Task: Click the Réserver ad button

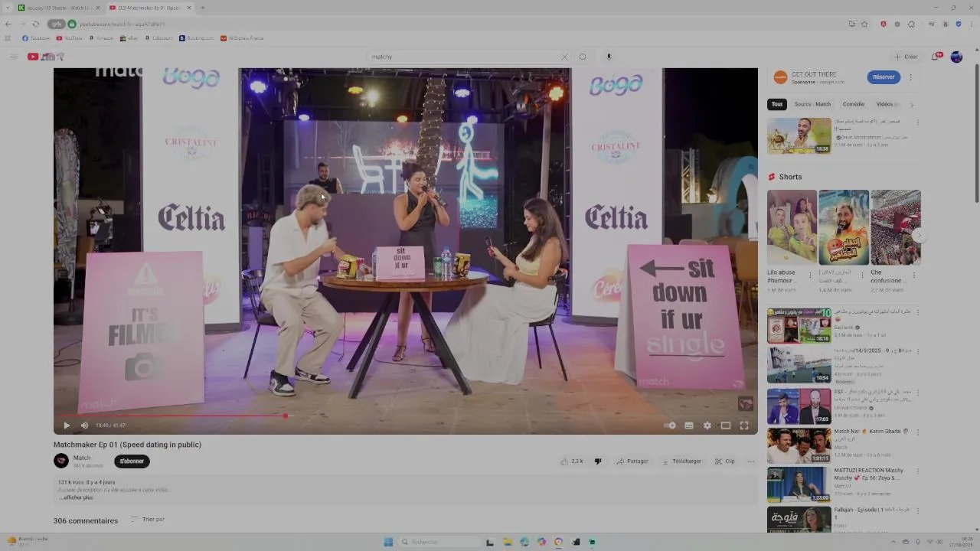Action: 884,77
